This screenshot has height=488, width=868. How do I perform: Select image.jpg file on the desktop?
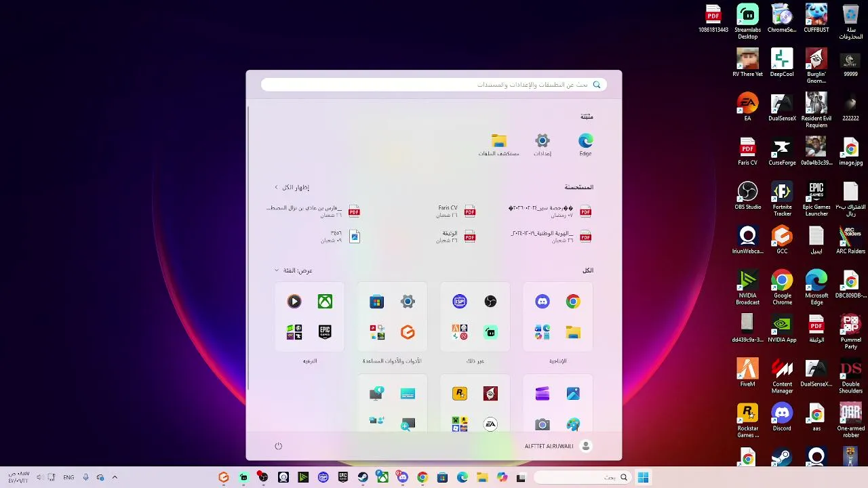tap(850, 151)
